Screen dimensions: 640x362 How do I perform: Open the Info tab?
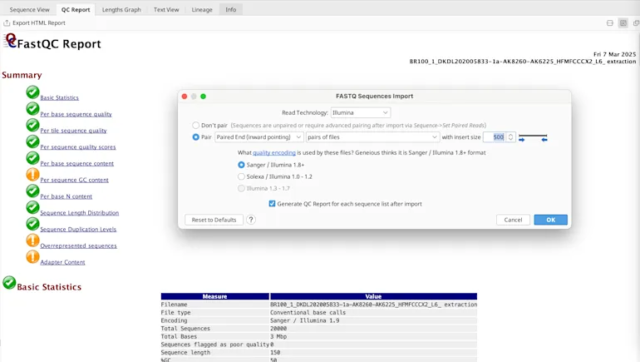231,9
